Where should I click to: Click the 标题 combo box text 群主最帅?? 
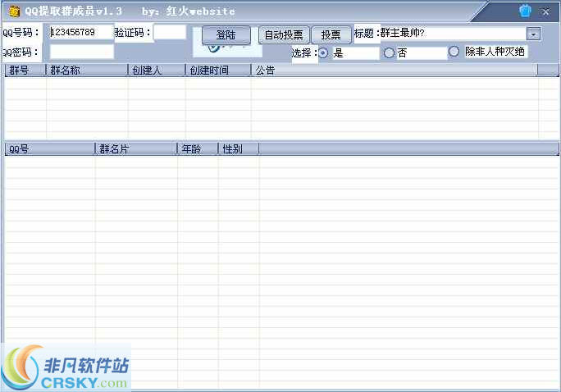[403, 33]
